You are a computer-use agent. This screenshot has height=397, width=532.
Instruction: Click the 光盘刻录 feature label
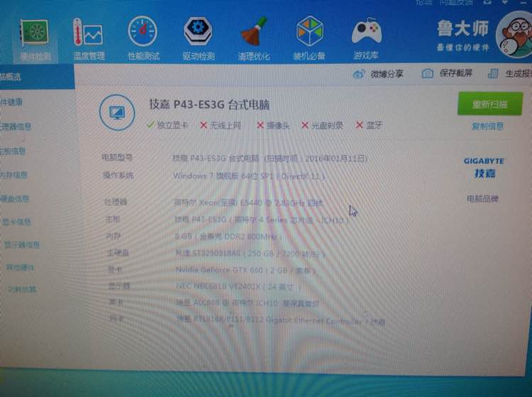327,125
